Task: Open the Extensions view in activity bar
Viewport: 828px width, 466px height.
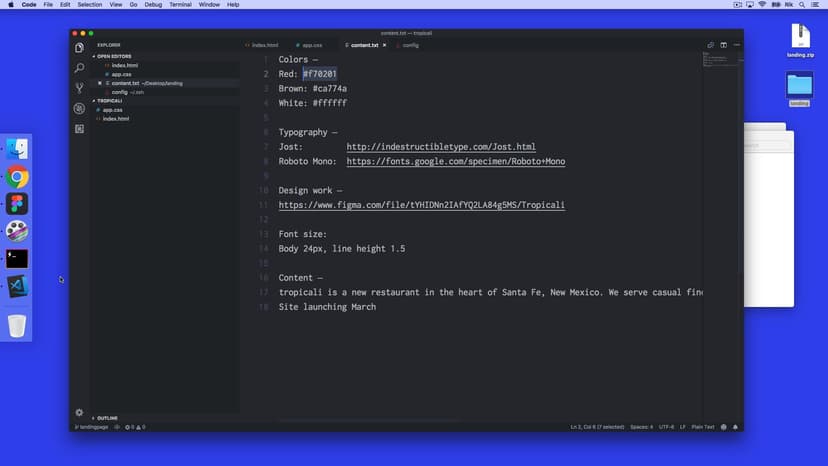Action: point(79,129)
